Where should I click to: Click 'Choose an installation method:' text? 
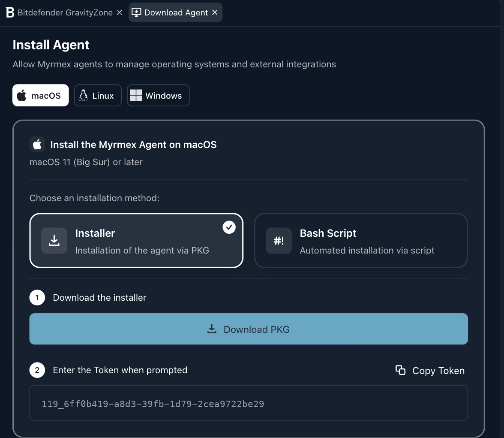(94, 198)
